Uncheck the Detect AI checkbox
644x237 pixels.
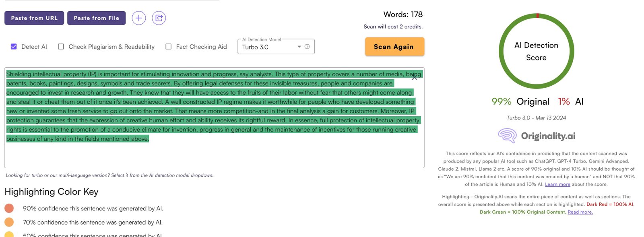pos(14,47)
